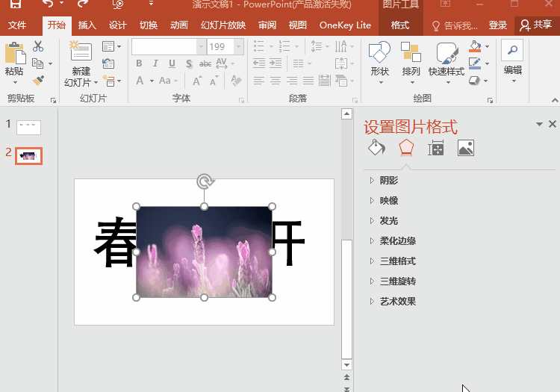Click the rotation handle above the picture
This screenshot has width=560, height=392.
pyautogui.click(x=204, y=181)
